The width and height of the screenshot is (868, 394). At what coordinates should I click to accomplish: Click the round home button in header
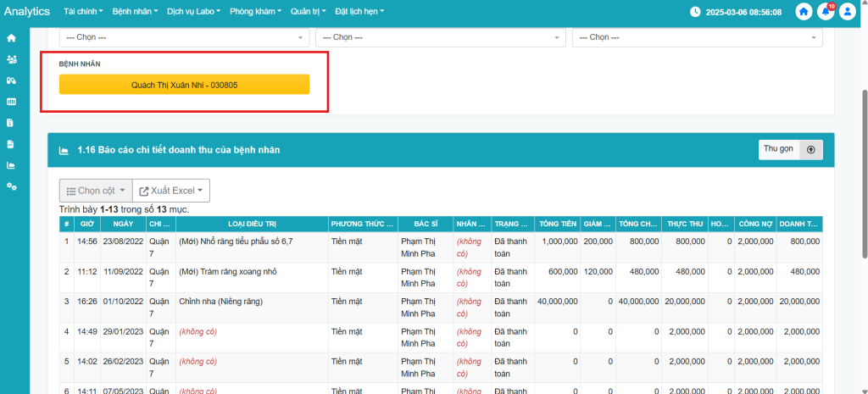click(x=804, y=12)
